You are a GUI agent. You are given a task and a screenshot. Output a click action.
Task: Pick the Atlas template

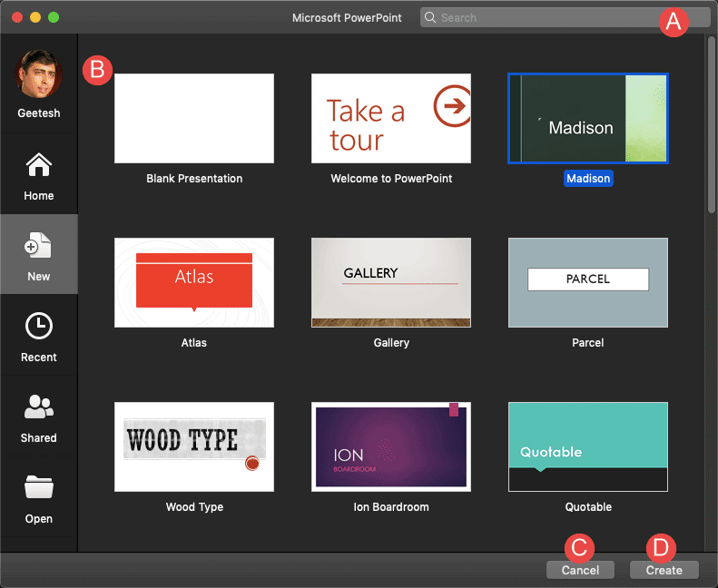[194, 282]
